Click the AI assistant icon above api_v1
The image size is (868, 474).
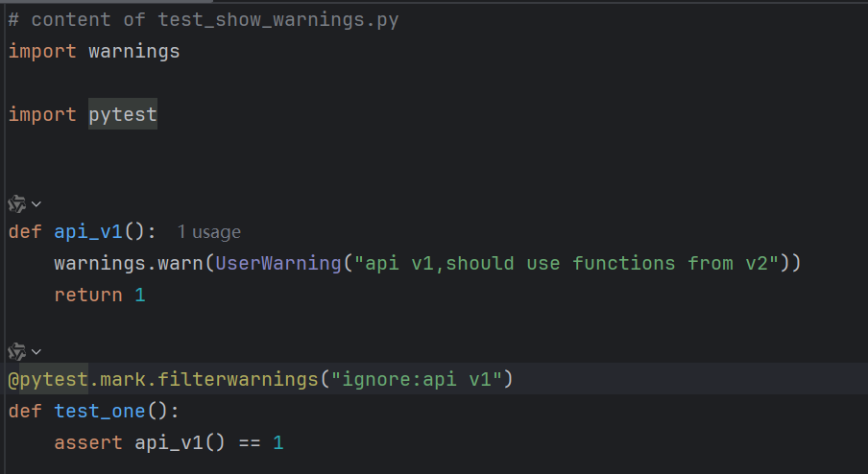tap(16, 204)
